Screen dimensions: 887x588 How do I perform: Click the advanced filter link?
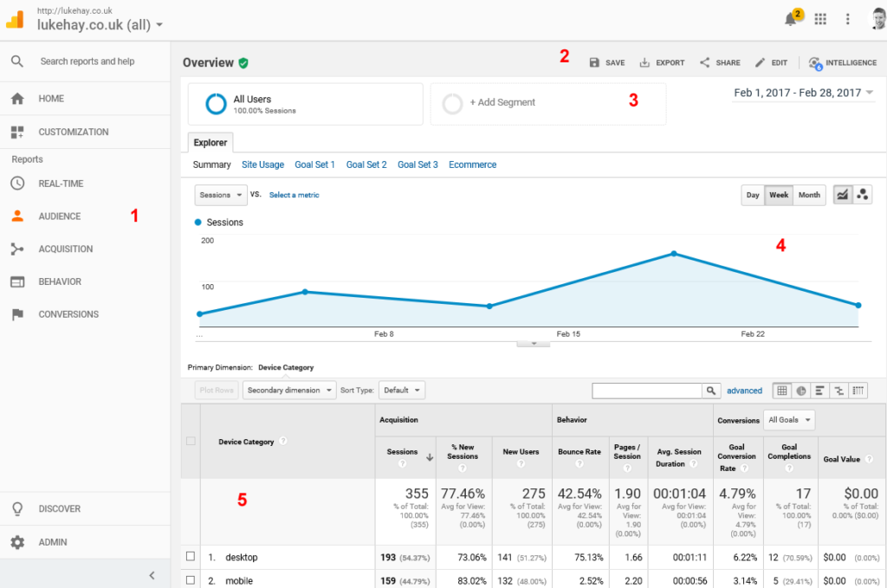(x=744, y=391)
